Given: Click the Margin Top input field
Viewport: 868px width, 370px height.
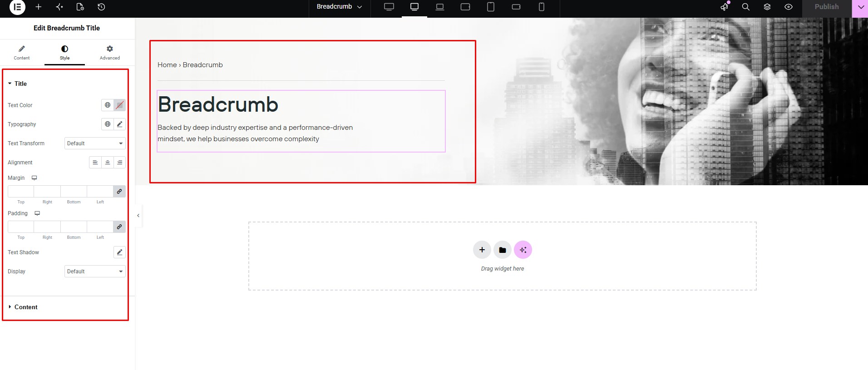Looking at the screenshot, I should click(21, 191).
